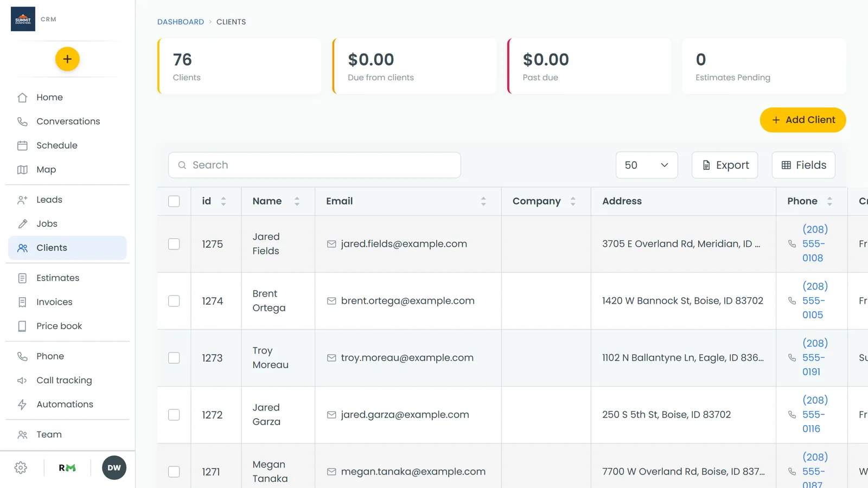
Task: Click the Summit CRM logo
Action: click(x=23, y=19)
